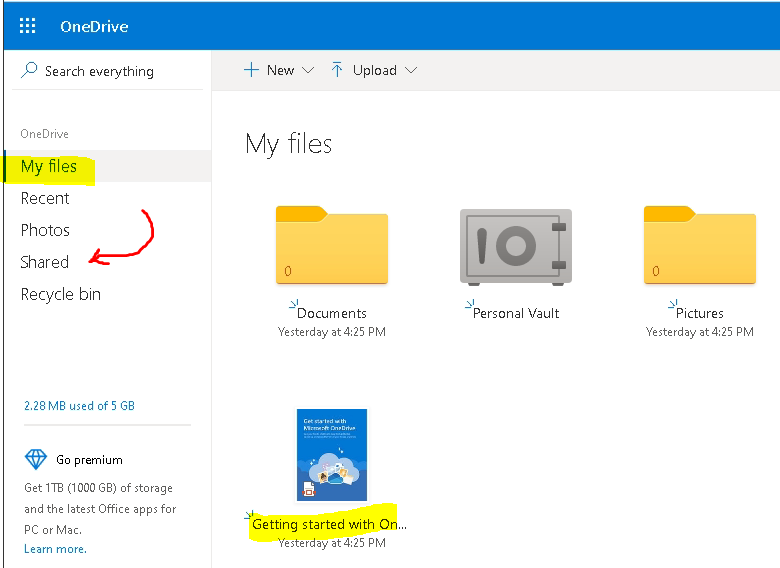Expand the New dropdown chevron

click(x=308, y=70)
